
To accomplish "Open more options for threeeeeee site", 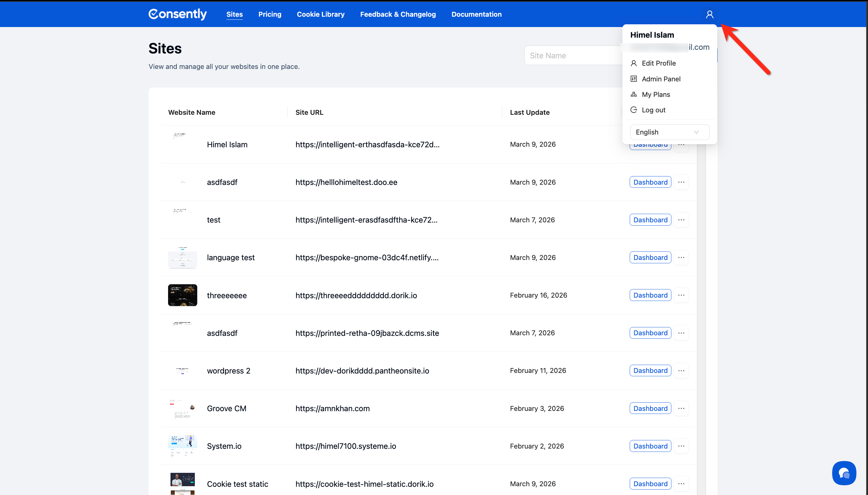I will (x=681, y=295).
